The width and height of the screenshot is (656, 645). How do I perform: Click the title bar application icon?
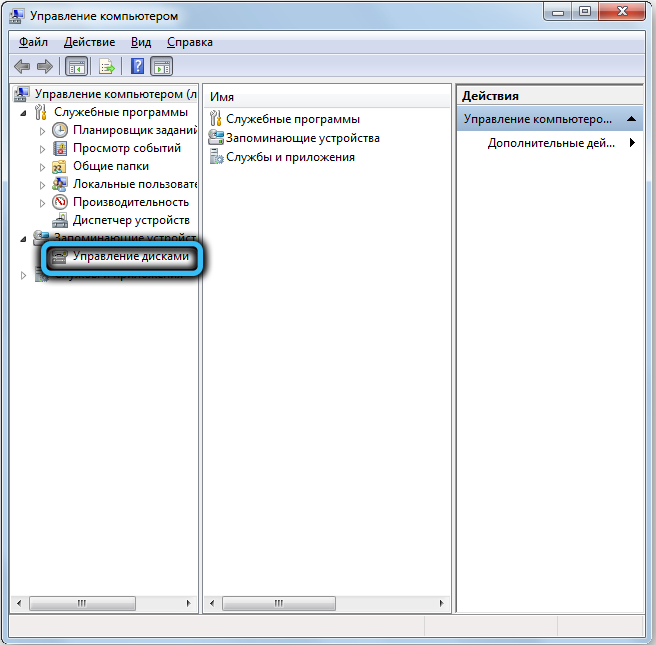pyautogui.click(x=16, y=16)
